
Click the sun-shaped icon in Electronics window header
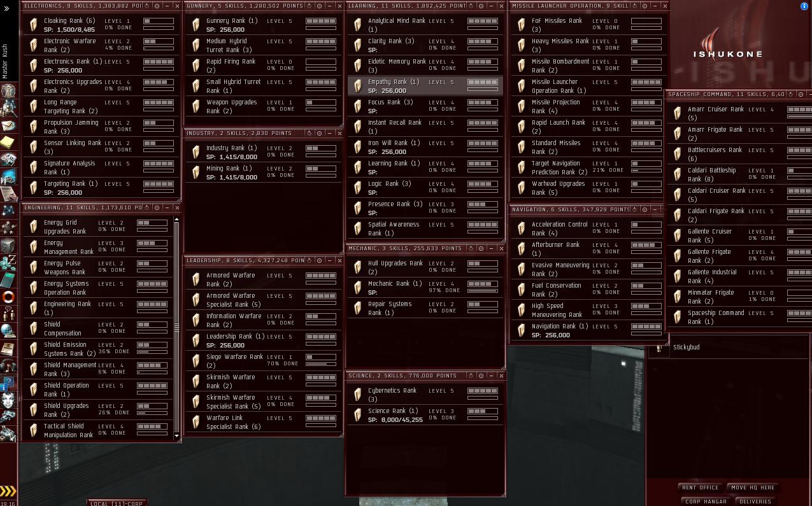(x=148, y=6)
